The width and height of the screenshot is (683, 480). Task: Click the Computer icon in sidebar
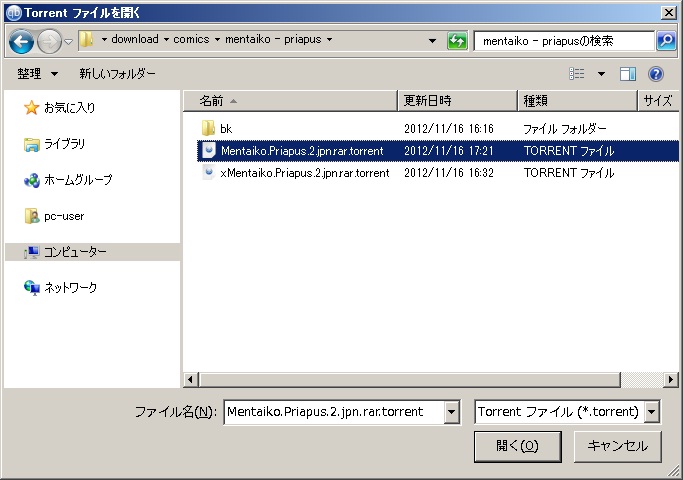31,252
